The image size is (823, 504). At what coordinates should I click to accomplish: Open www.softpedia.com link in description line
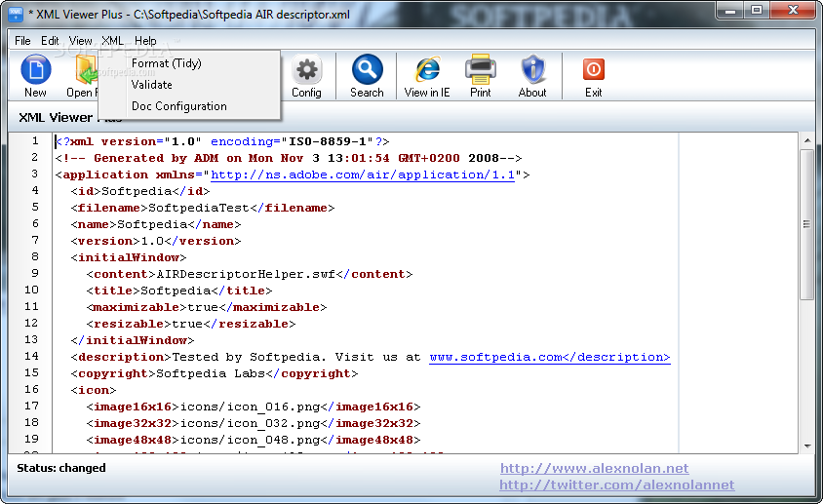pos(550,357)
